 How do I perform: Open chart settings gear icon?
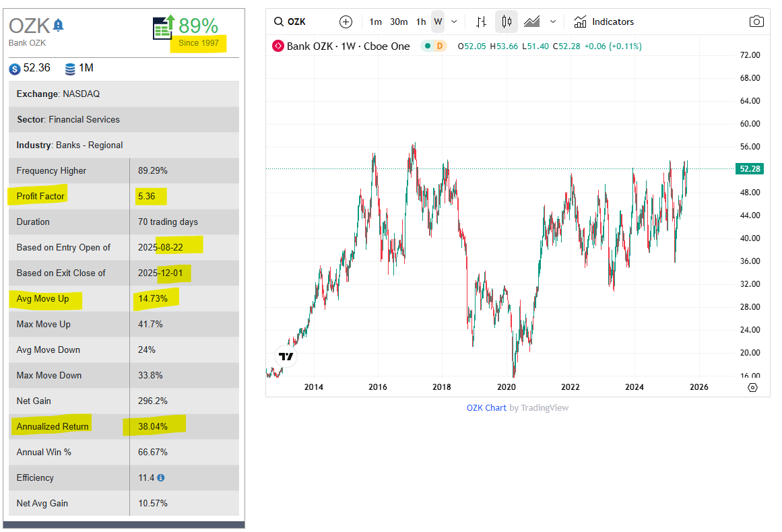click(752, 387)
